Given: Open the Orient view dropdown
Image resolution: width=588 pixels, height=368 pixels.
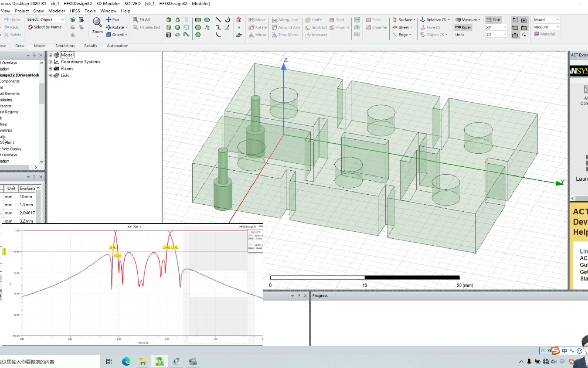Looking at the screenshot, I should 116,35.
